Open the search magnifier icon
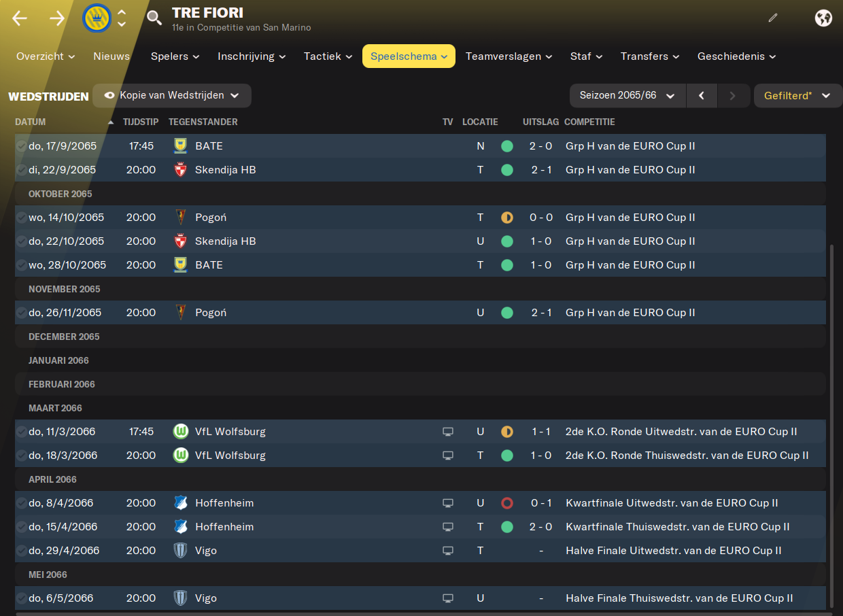This screenshot has height=616, width=843. [155, 18]
